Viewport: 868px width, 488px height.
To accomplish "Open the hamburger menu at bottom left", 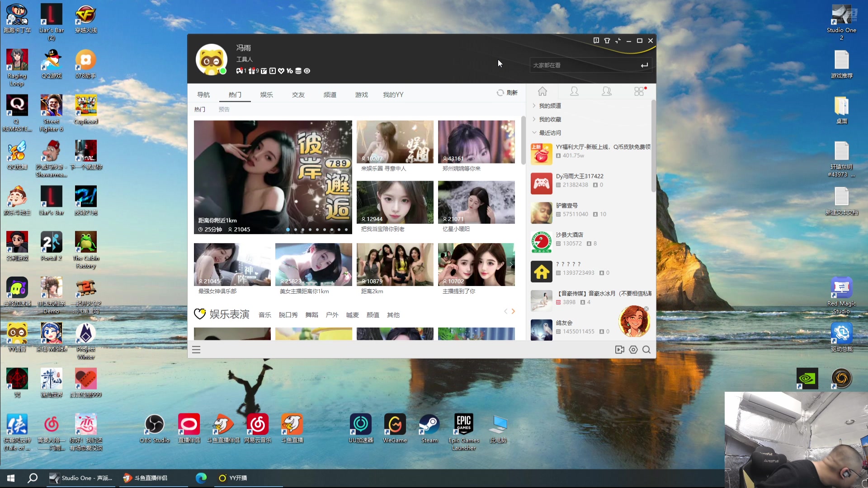I will [196, 350].
